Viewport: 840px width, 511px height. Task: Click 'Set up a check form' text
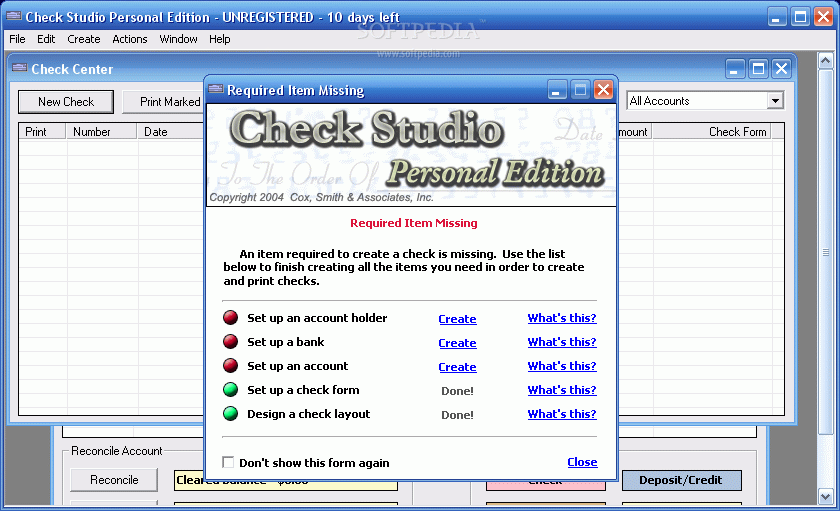[x=303, y=390]
